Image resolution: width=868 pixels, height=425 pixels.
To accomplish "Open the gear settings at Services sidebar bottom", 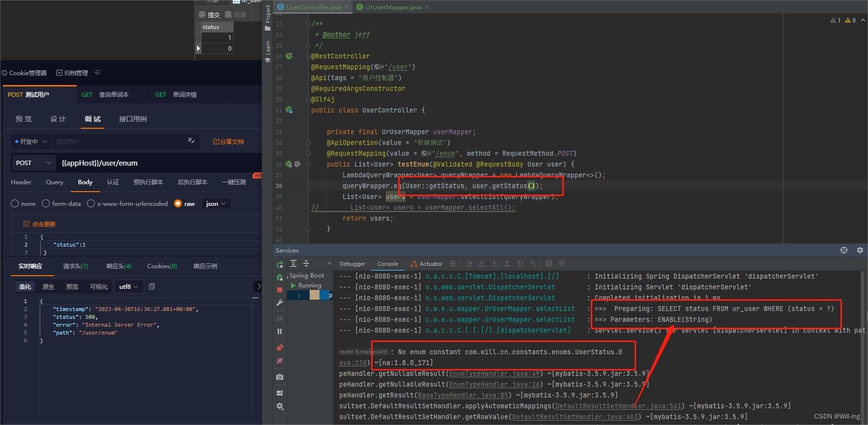I will 280,406.
